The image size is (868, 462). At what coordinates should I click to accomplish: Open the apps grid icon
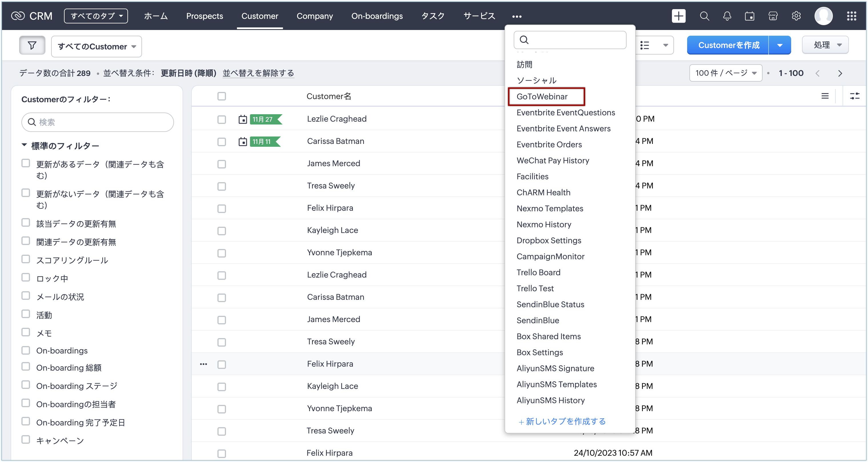point(851,16)
